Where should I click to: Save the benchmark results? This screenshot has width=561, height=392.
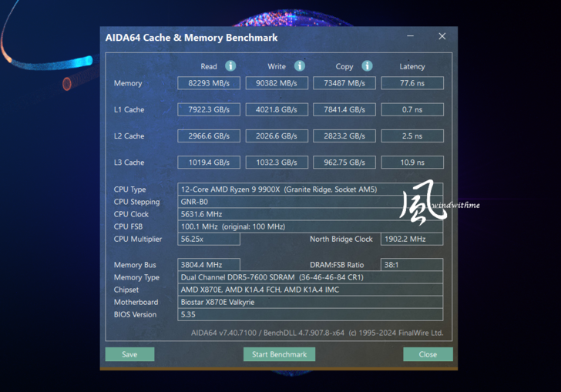(x=130, y=354)
